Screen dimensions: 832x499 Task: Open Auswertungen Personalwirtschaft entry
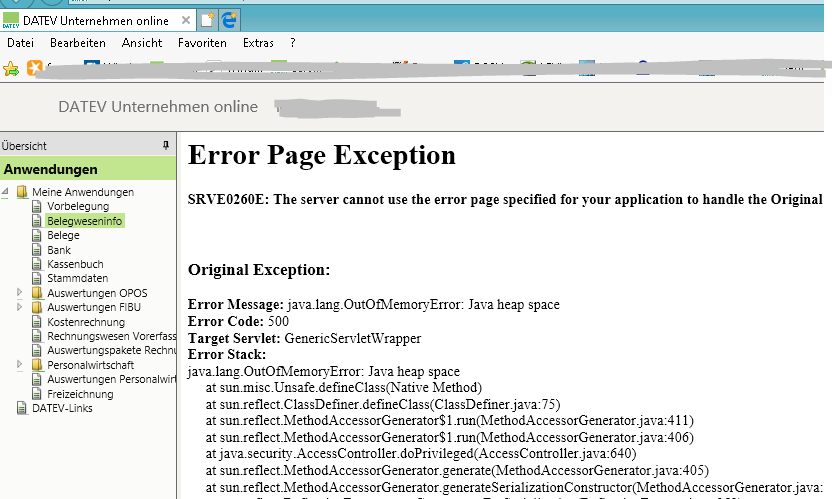111,380
